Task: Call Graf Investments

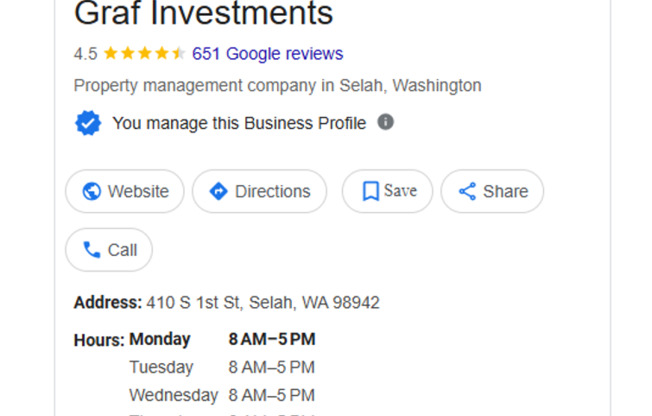Action: (109, 250)
